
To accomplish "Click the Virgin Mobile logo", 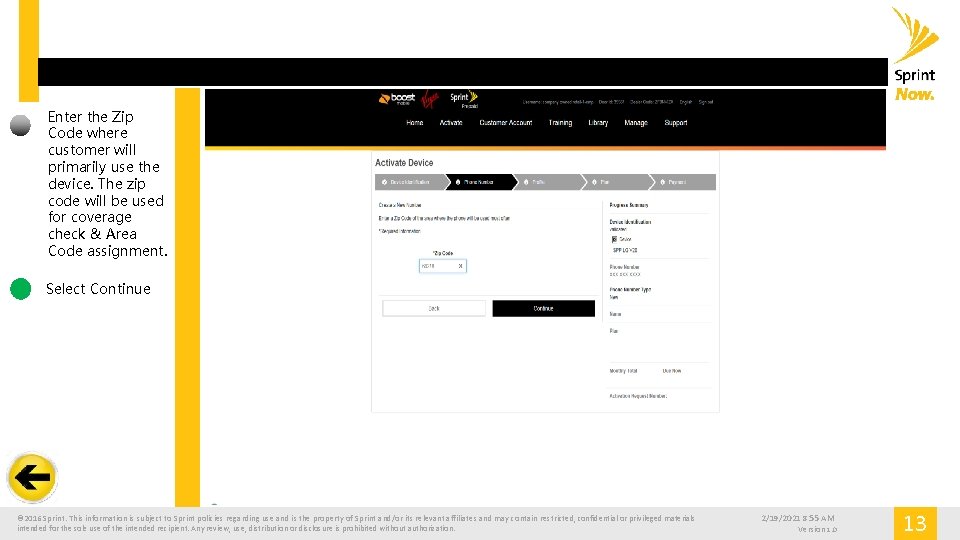I will (x=430, y=99).
